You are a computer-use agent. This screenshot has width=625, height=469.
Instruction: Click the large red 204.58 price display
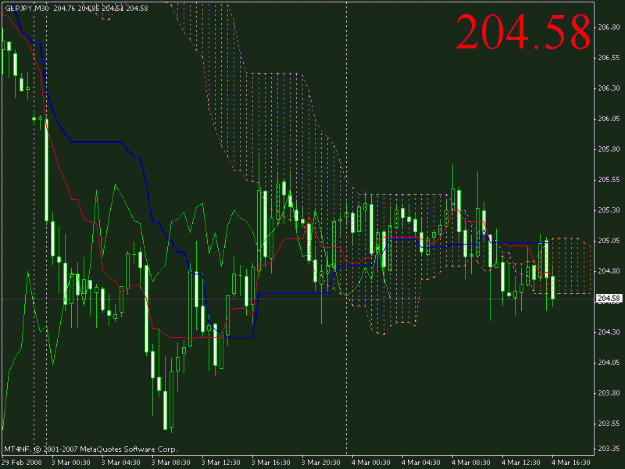point(523,32)
